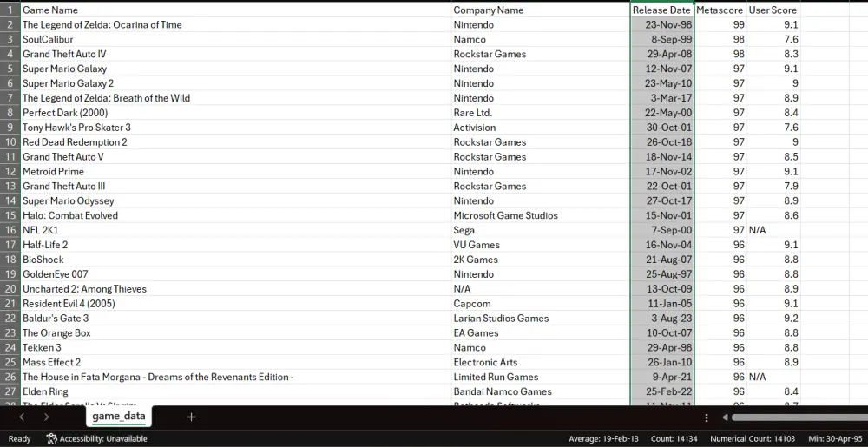Select release date 3-Mar-17

[x=662, y=98]
